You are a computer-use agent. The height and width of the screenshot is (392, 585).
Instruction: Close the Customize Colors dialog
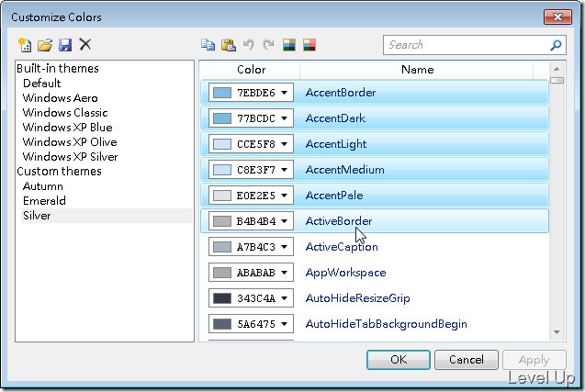pos(557,17)
